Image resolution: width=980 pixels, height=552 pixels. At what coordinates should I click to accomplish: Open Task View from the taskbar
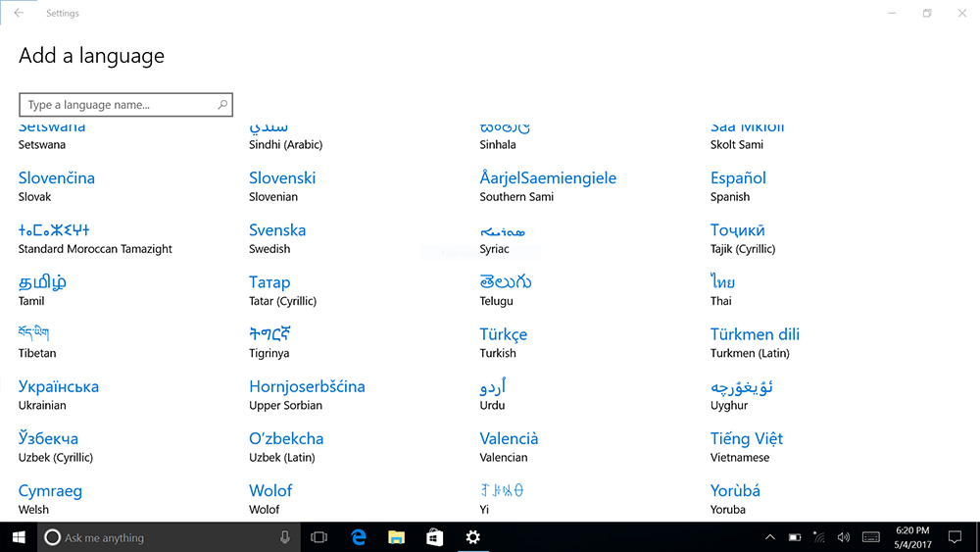click(318, 537)
